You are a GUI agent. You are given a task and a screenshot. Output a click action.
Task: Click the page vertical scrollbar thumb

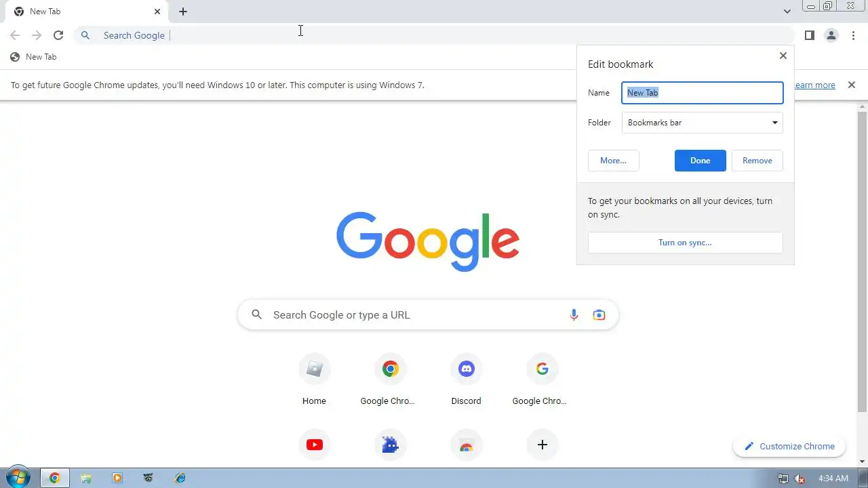pyautogui.click(x=863, y=262)
